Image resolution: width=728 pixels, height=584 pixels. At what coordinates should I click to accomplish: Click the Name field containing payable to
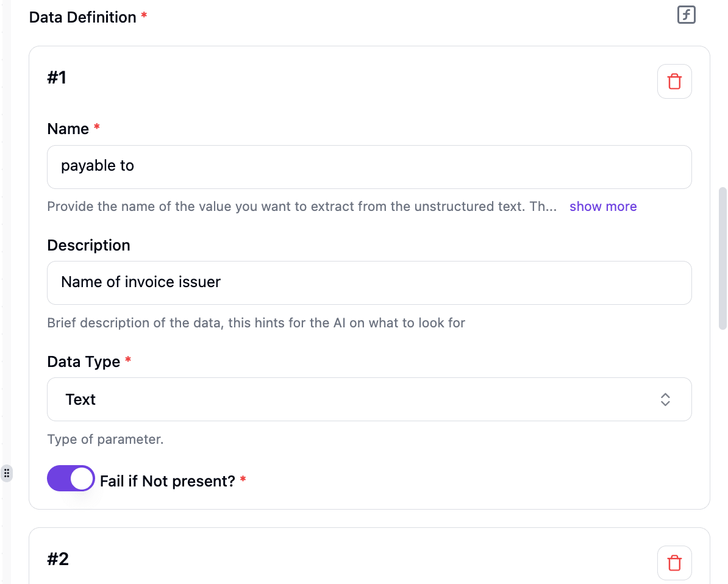pos(369,166)
